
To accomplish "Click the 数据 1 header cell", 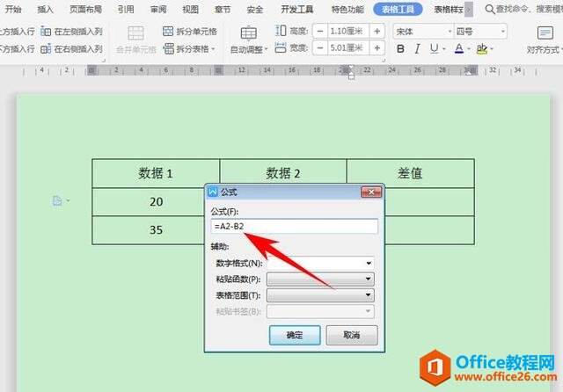I will click(156, 173).
